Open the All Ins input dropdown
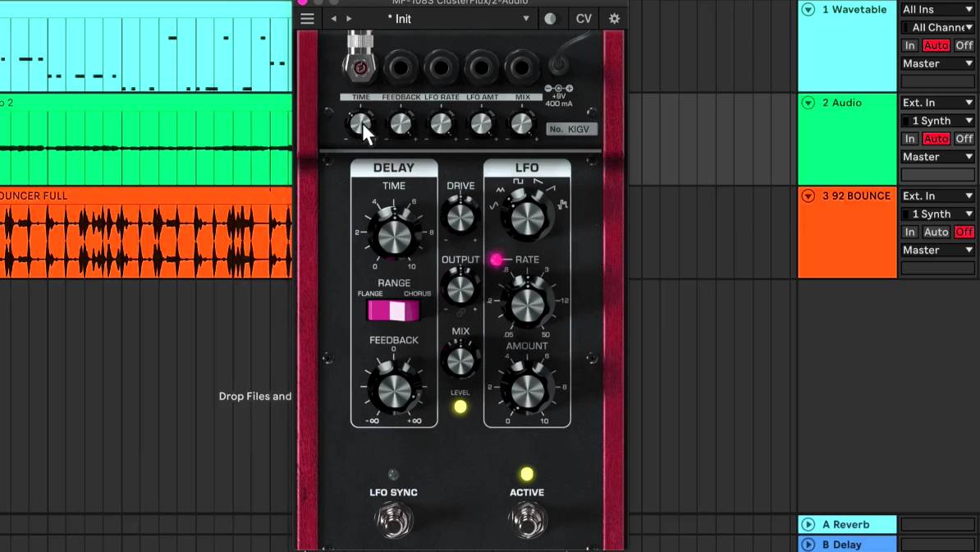Screen dimensions: 980x552 (937, 9)
